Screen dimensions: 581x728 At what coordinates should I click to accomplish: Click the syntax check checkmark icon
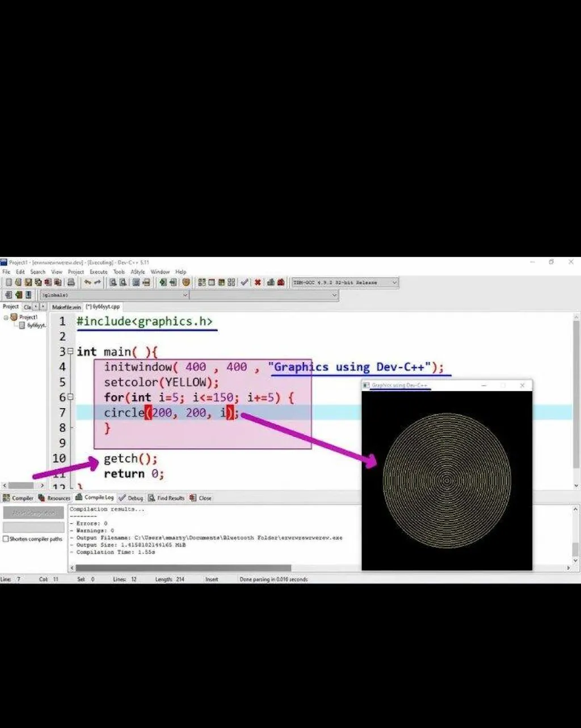click(245, 282)
